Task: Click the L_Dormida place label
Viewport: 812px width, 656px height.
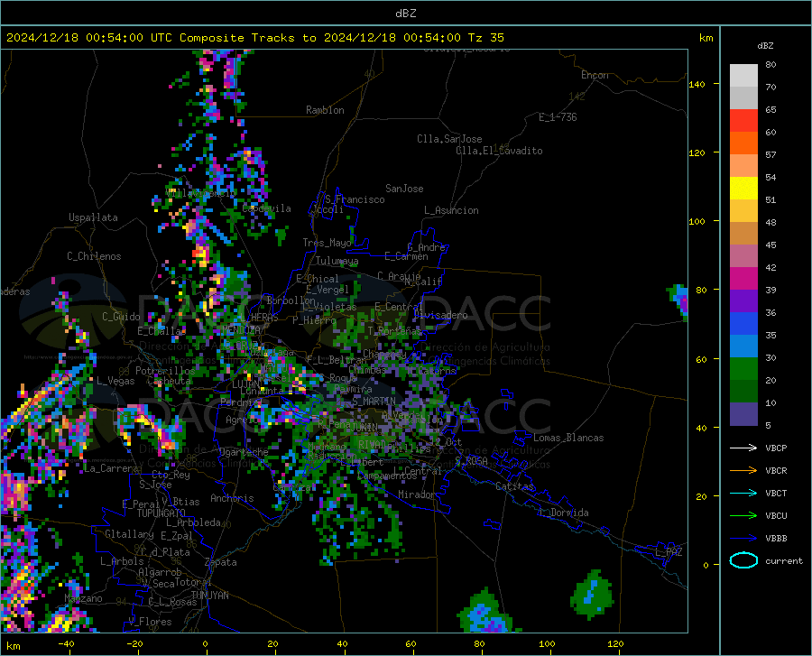Action: [563, 513]
